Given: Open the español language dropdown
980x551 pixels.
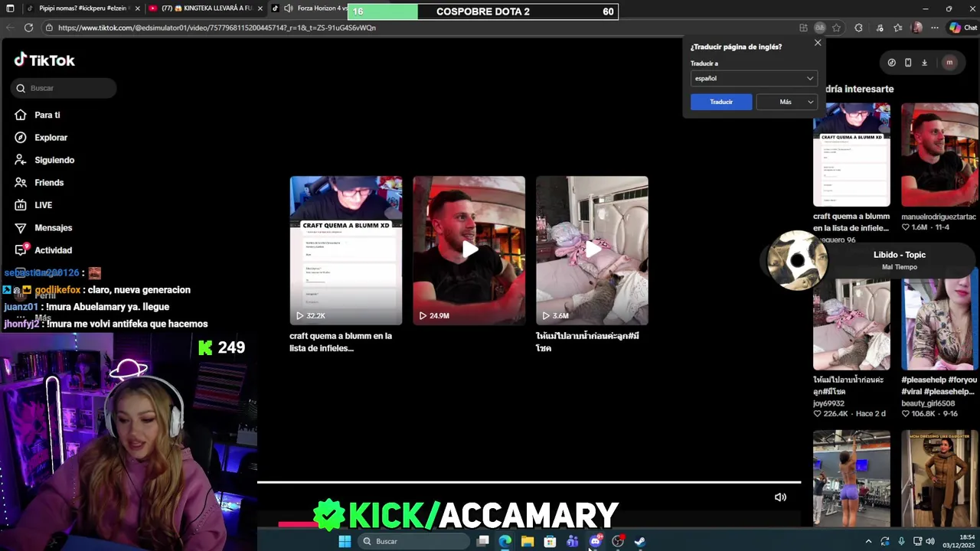Looking at the screenshot, I should click(x=753, y=78).
